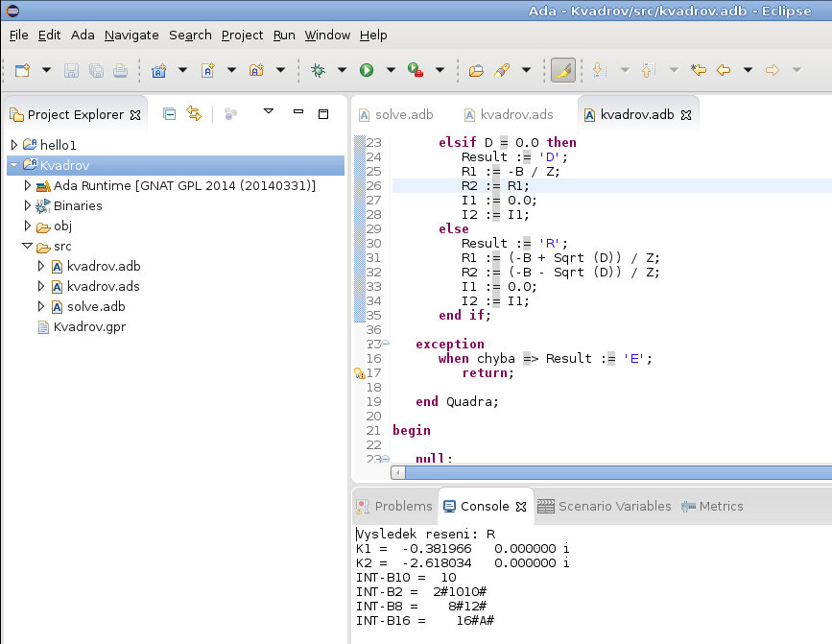The width and height of the screenshot is (832, 644).
Task: Open the Run button dropdown arrow
Action: (x=391, y=70)
